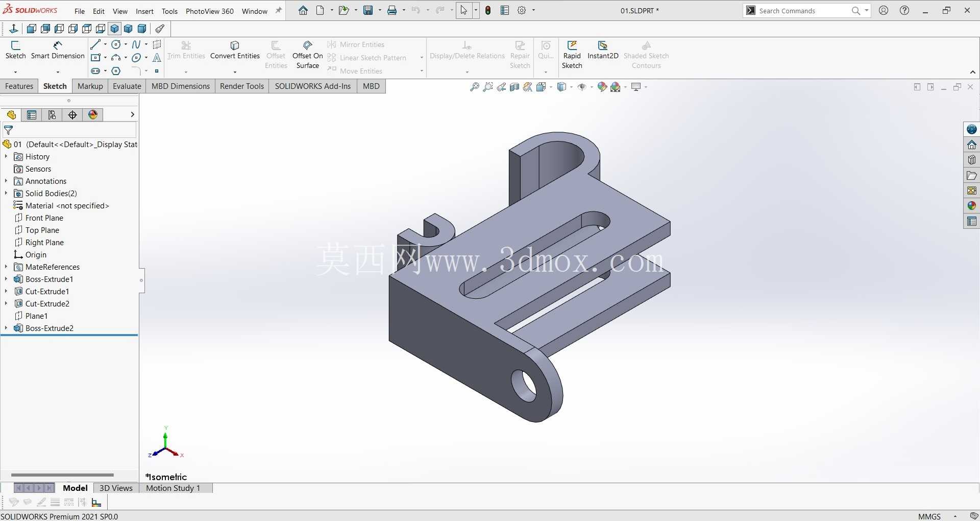Select the Smart Dimension tool

tap(58, 50)
